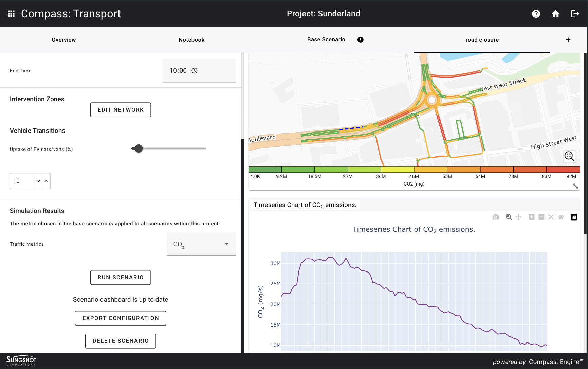
Task: Click EDIT NETWORK button
Action: point(121,110)
